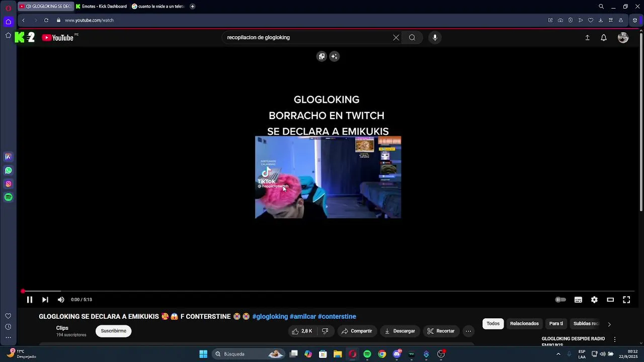Viewport: 644px width, 362px height.
Task: Open Opera sidebar home icon
Action: 8,21
